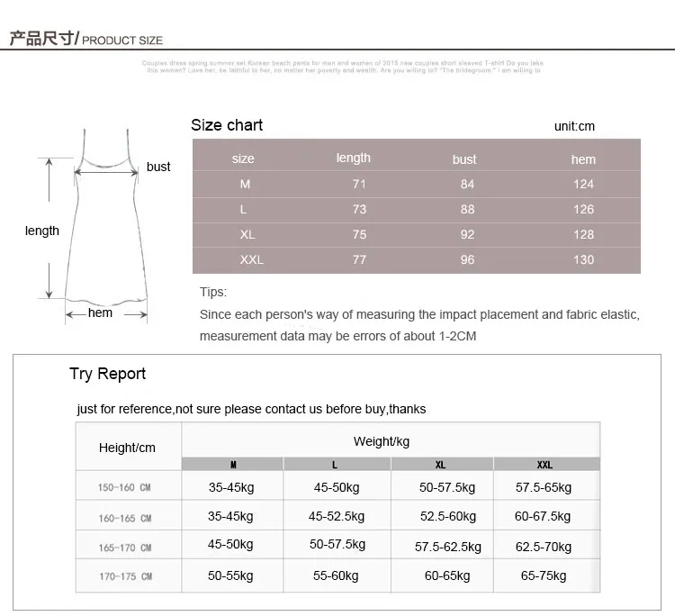Click bust value 88 for size L
675x616 pixels.
point(467,209)
